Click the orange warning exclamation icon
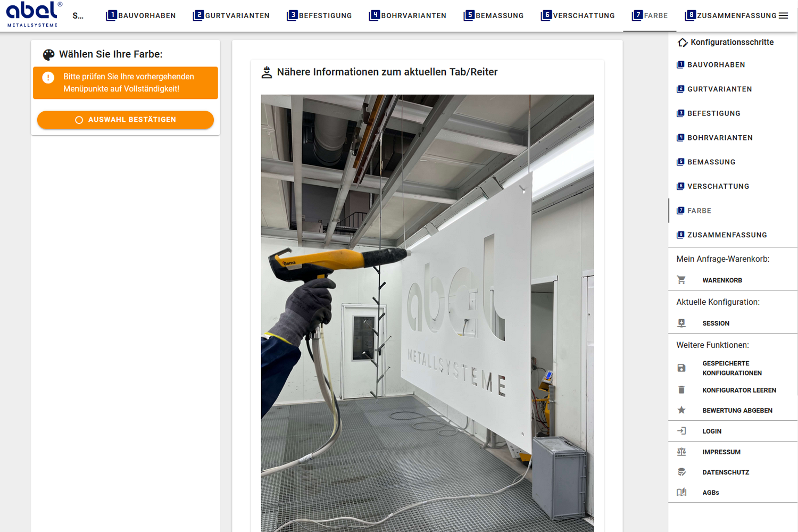 (x=48, y=78)
